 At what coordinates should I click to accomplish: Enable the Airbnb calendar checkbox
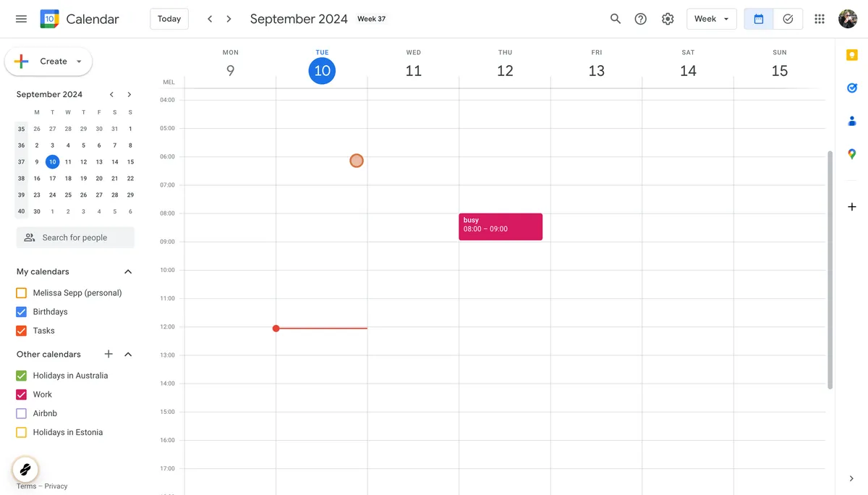point(21,413)
